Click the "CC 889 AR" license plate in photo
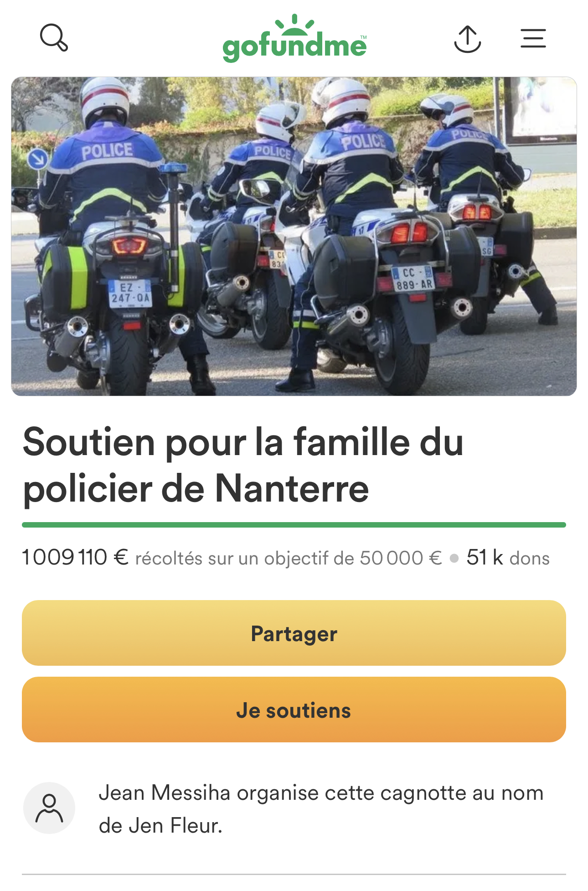Image resolution: width=588 pixels, height=891 pixels. click(x=413, y=279)
